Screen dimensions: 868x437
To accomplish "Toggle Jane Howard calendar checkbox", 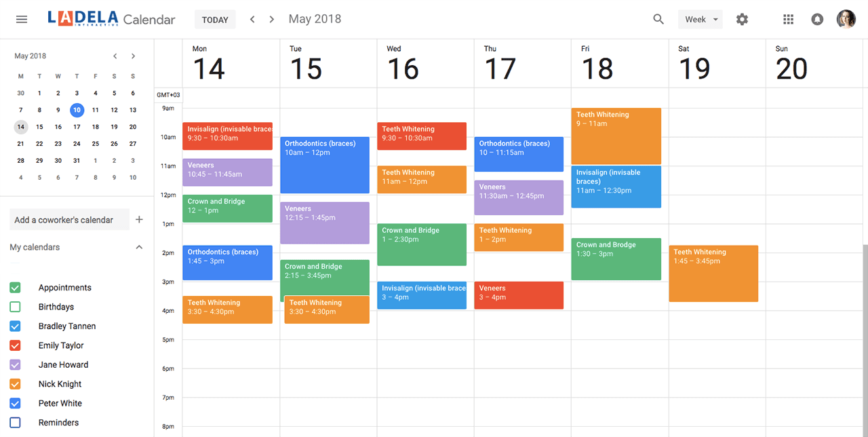I will click(x=15, y=364).
